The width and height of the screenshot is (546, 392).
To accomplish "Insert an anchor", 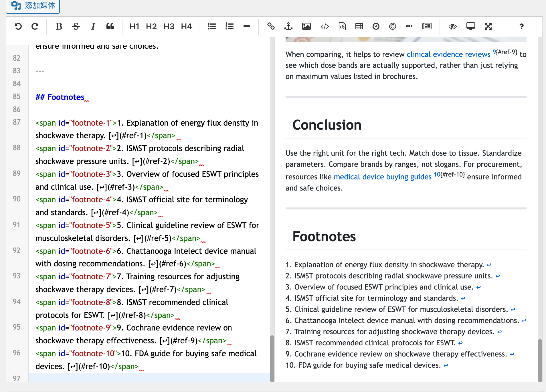I will (x=288, y=27).
